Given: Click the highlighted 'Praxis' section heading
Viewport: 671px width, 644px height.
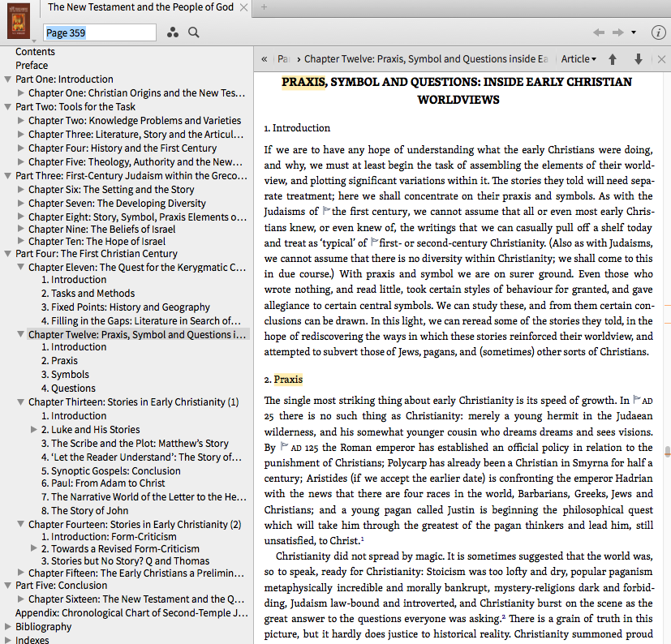Looking at the screenshot, I should (288, 380).
